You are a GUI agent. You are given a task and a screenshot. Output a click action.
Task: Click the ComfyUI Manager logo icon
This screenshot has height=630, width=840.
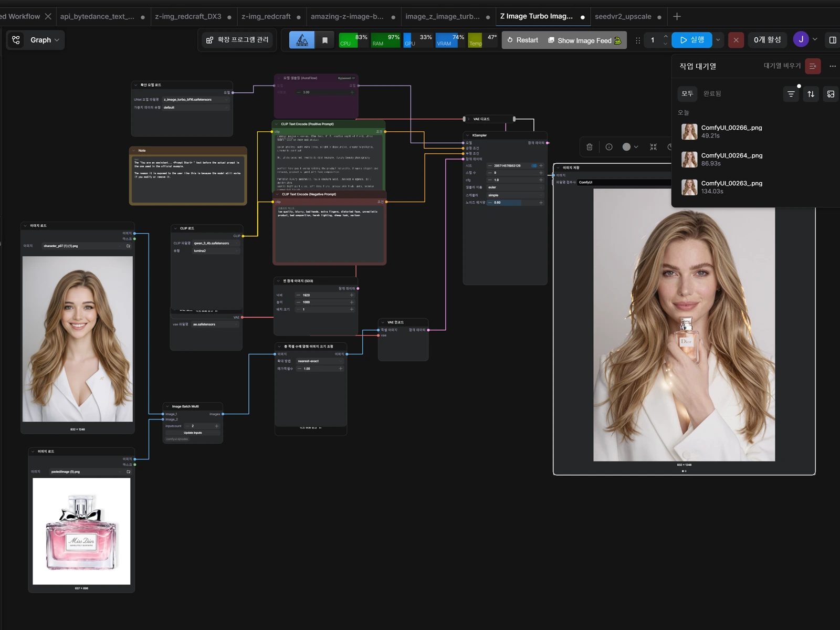pyautogui.click(x=302, y=40)
